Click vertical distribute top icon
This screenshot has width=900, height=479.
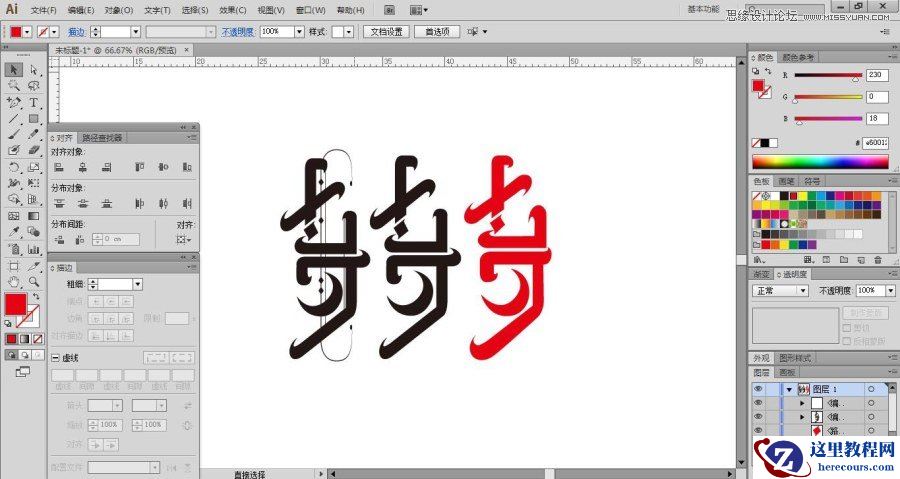(59, 203)
